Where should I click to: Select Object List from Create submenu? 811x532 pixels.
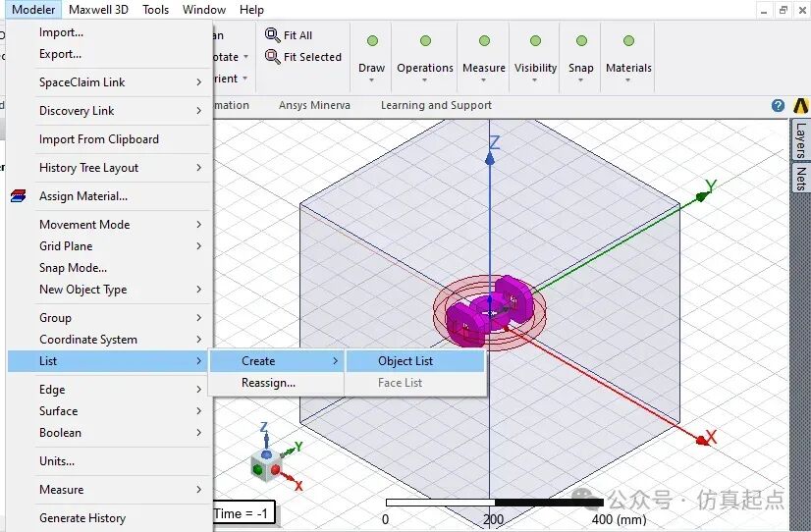coord(405,361)
